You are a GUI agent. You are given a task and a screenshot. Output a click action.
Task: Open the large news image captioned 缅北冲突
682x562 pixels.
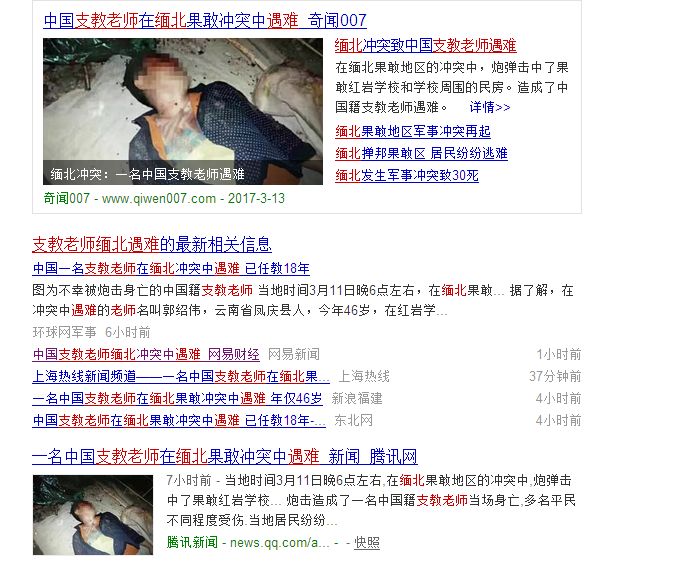(x=183, y=111)
